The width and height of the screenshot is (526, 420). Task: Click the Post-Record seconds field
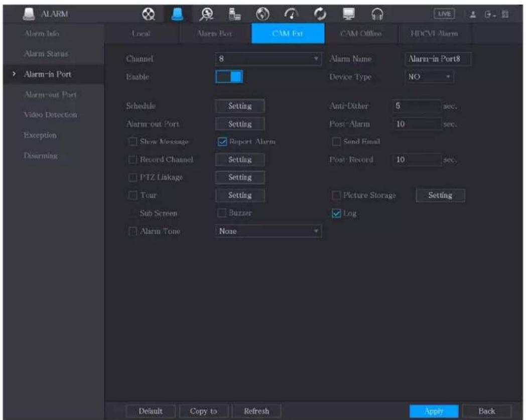point(417,160)
